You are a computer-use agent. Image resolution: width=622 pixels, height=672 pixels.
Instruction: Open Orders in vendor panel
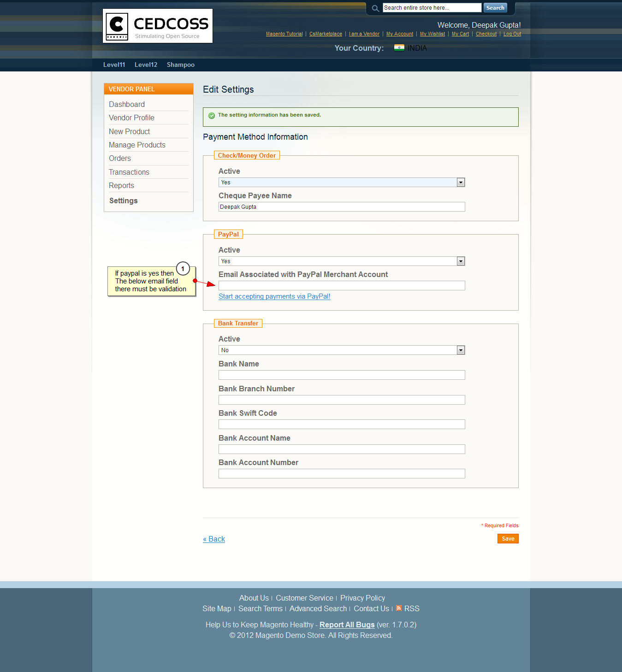pos(120,159)
